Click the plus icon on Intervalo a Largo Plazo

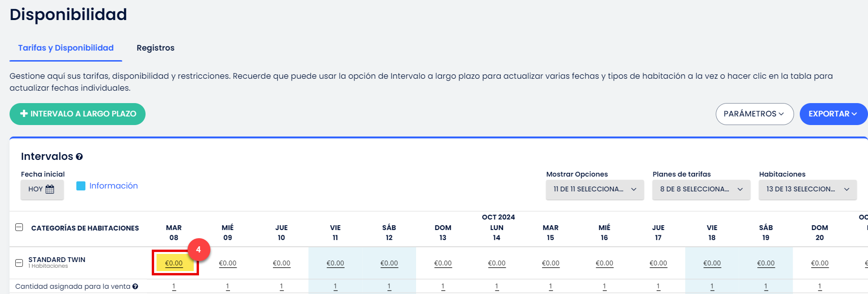[24, 114]
